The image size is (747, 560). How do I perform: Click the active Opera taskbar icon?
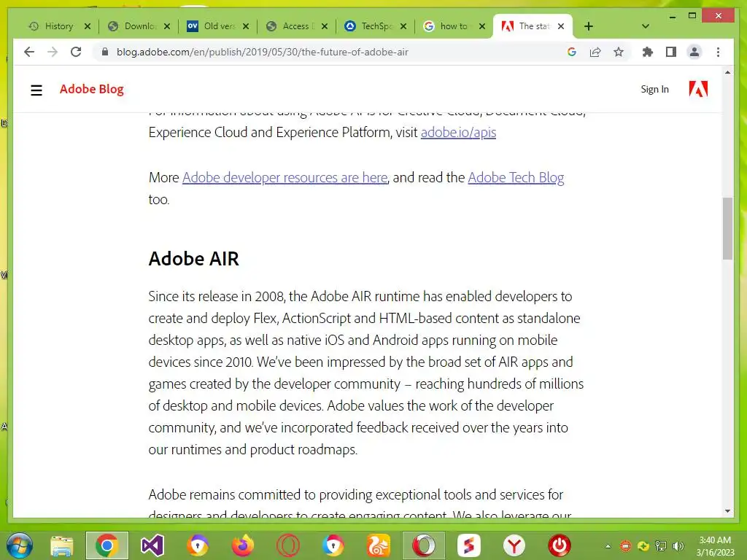(424, 545)
